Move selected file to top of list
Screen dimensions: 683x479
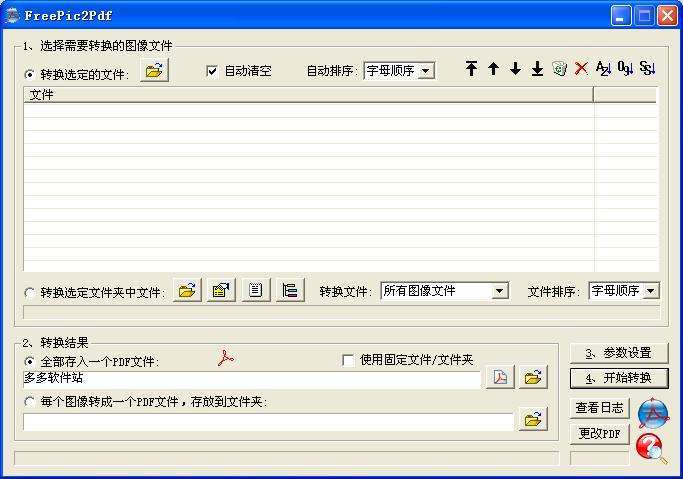point(471,68)
